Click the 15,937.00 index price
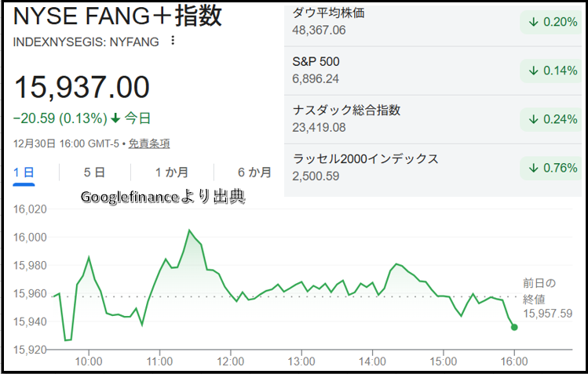This screenshot has height=374, width=588. [x=82, y=86]
